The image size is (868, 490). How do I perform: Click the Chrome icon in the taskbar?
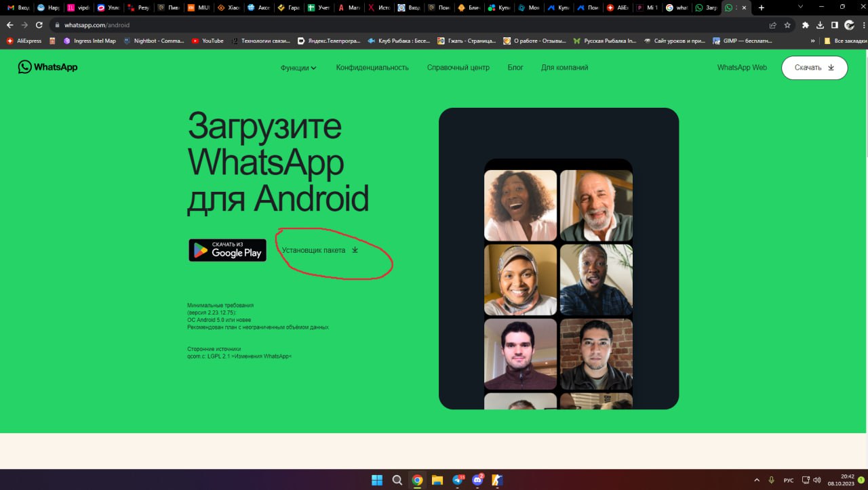418,481
